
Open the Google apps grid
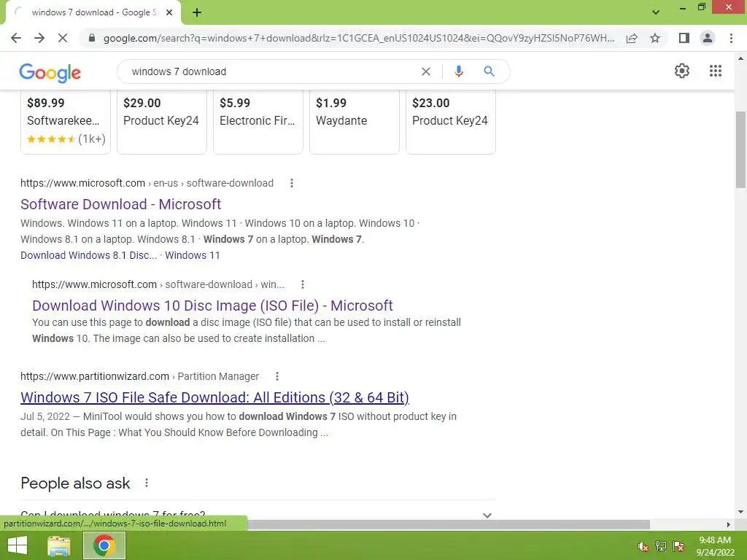(x=716, y=71)
